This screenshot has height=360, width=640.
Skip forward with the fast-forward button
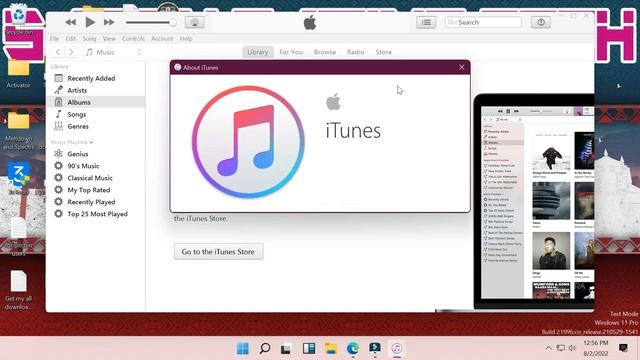click(109, 22)
